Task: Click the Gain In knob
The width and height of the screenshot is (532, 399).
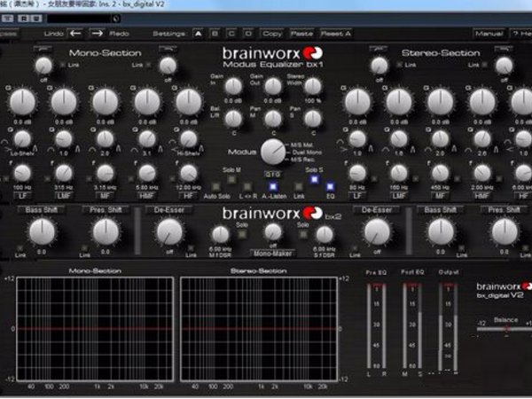Action: [x=233, y=87]
